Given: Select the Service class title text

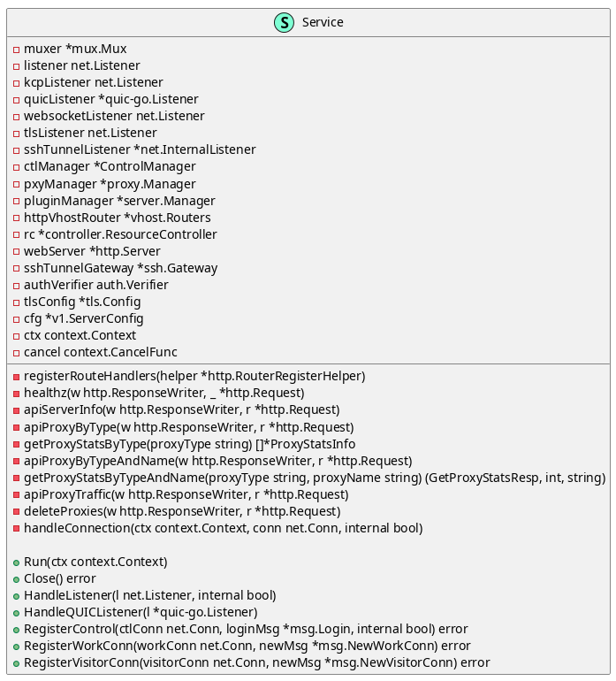Looking at the screenshot, I should click(323, 22).
